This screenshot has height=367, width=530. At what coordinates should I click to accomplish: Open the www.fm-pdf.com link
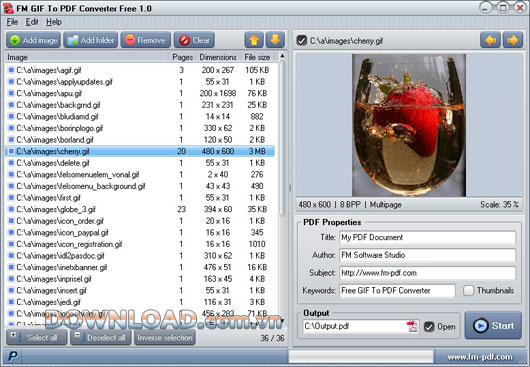point(480,357)
